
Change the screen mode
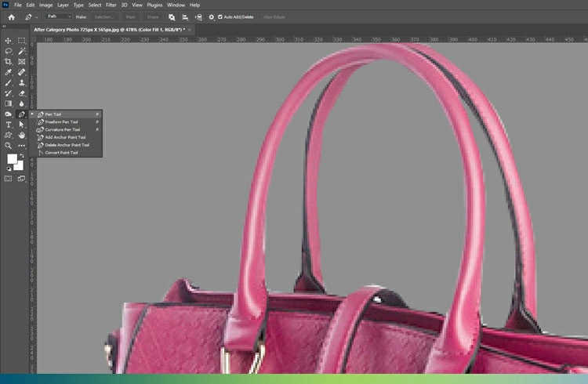(x=22, y=179)
